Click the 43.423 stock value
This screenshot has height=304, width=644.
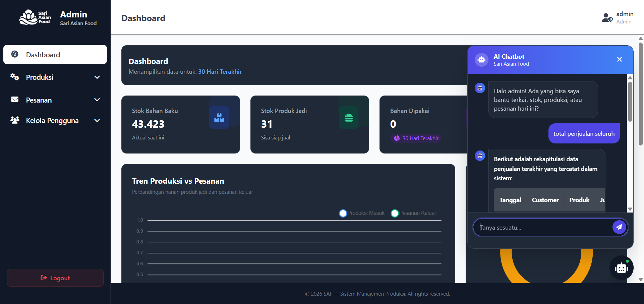click(x=148, y=124)
